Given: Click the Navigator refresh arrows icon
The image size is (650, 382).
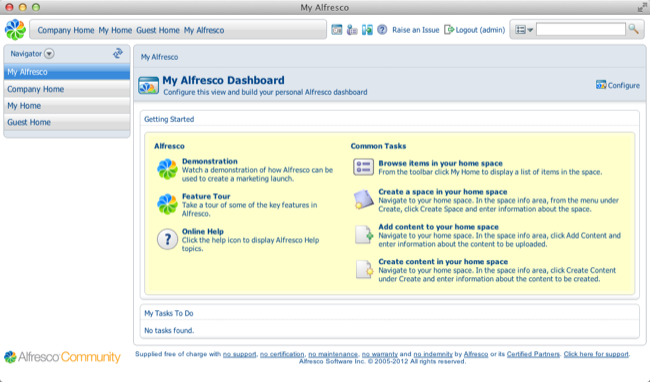Looking at the screenshot, I should (118, 53).
